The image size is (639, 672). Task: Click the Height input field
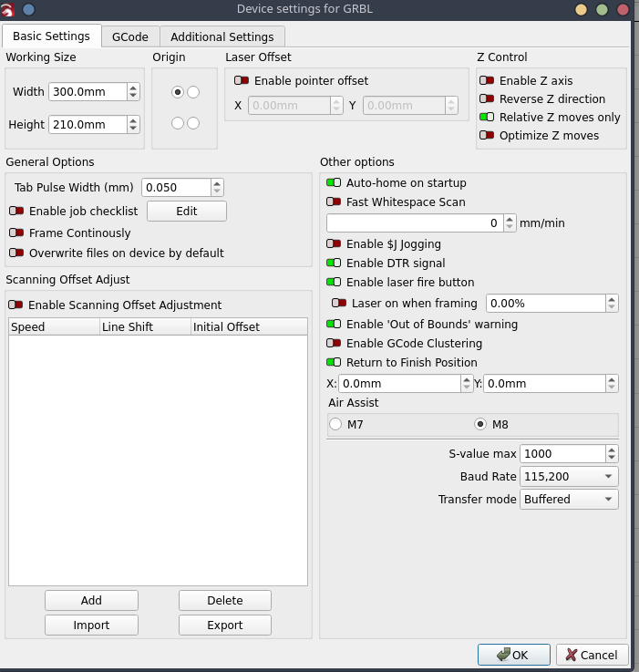point(88,125)
